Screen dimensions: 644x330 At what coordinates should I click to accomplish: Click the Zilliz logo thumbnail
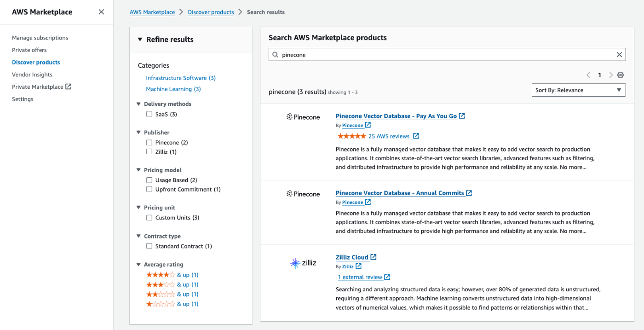point(303,263)
